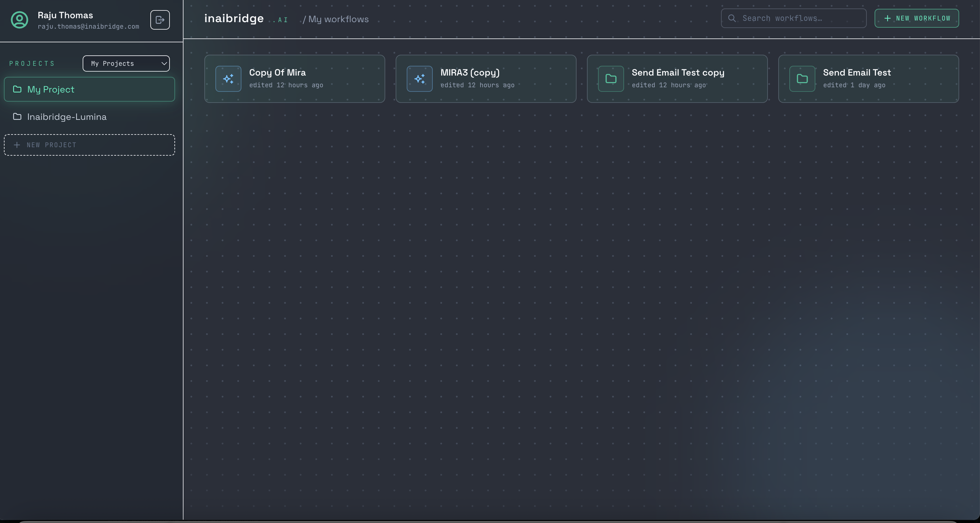Click edited 12 hours ago under Copy Of Mira
Image resolution: width=980 pixels, height=523 pixels.
286,85
